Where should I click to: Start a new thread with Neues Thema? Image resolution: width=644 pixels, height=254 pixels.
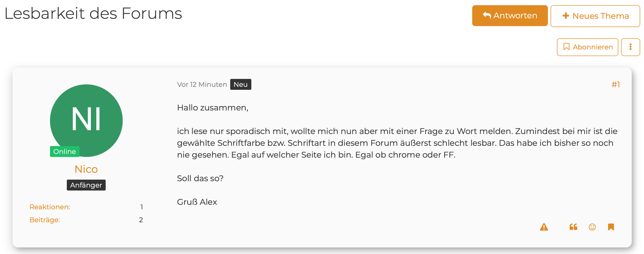tap(595, 16)
